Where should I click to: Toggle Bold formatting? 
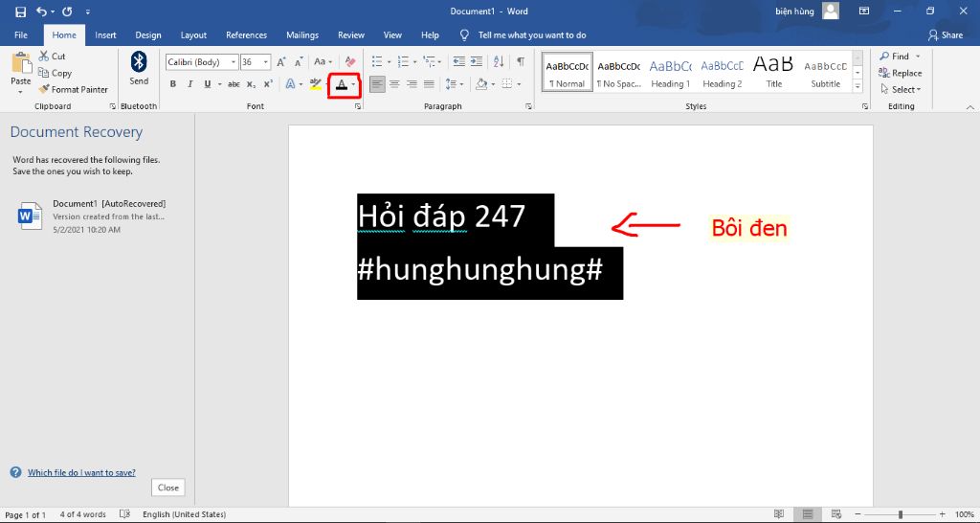[173, 84]
